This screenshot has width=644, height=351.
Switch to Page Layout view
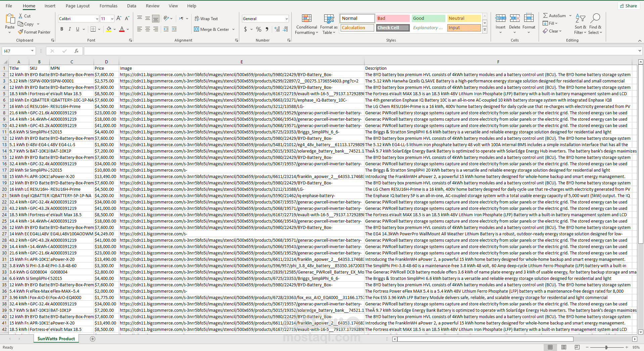[564, 347]
